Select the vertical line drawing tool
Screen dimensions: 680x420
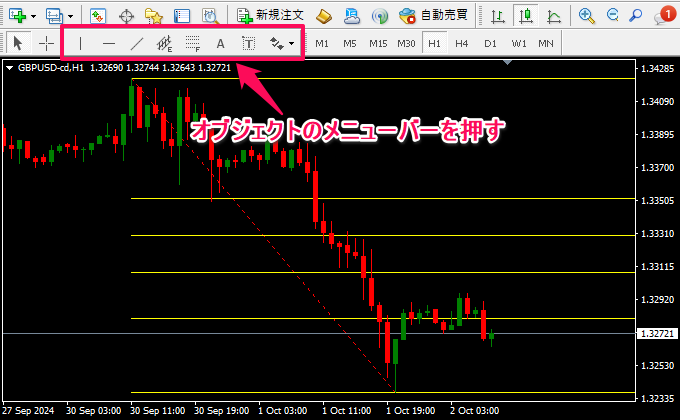(x=80, y=43)
